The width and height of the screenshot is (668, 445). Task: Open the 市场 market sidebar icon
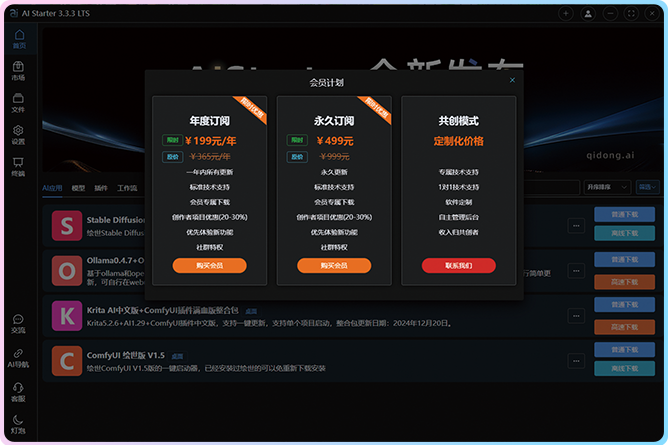(18, 71)
